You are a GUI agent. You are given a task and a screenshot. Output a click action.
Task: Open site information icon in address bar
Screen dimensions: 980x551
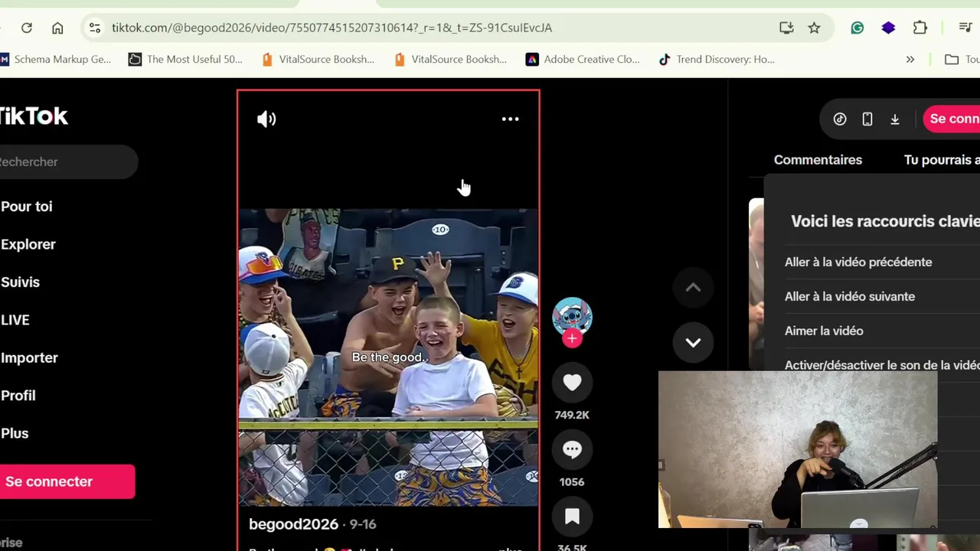coord(94,28)
